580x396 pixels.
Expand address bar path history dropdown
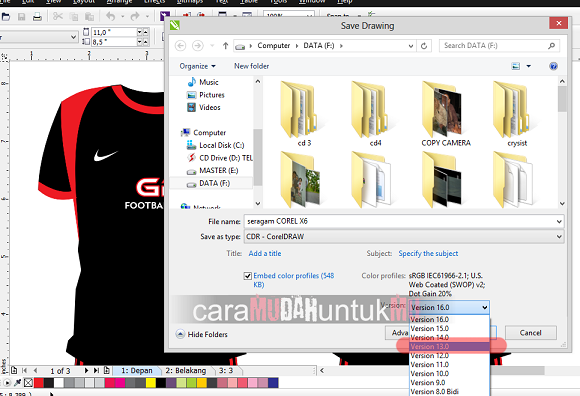coord(411,46)
